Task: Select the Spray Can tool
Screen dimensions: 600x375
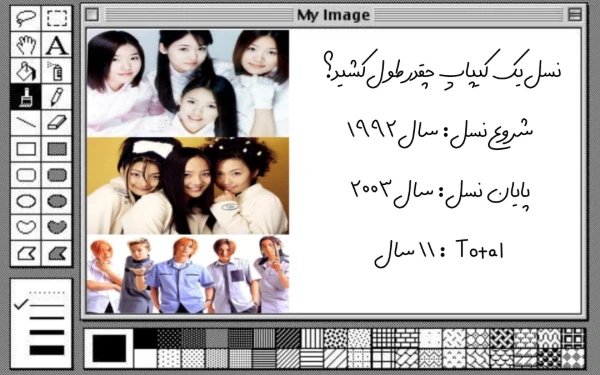Action: tap(57, 71)
